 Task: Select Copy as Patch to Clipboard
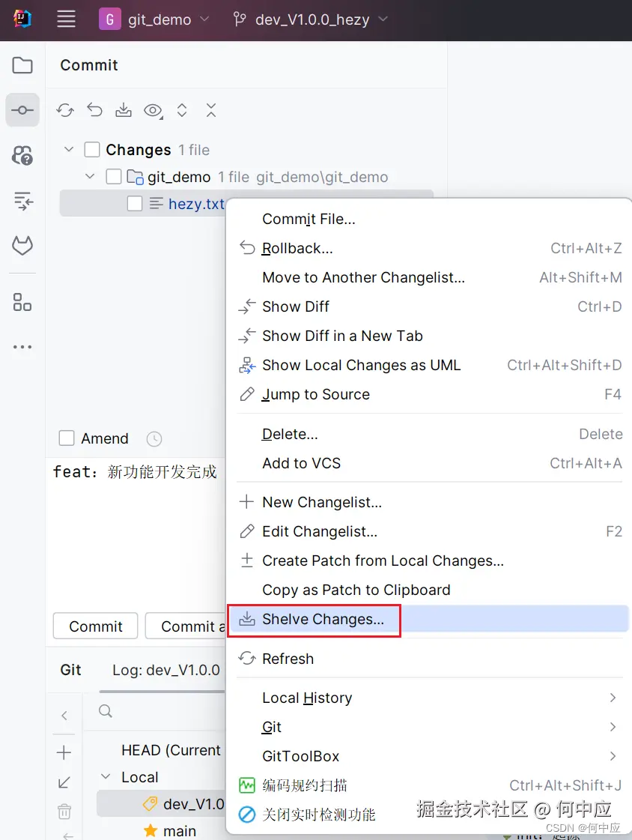430,590
